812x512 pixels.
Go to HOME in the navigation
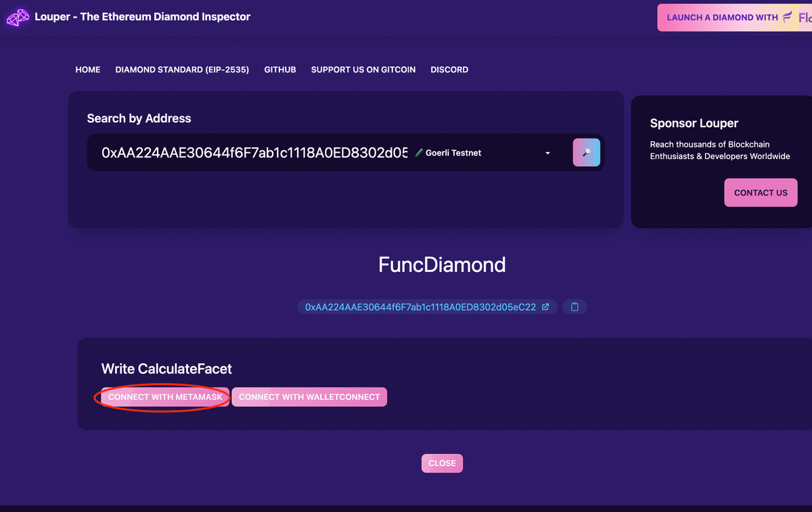coord(88,70)
